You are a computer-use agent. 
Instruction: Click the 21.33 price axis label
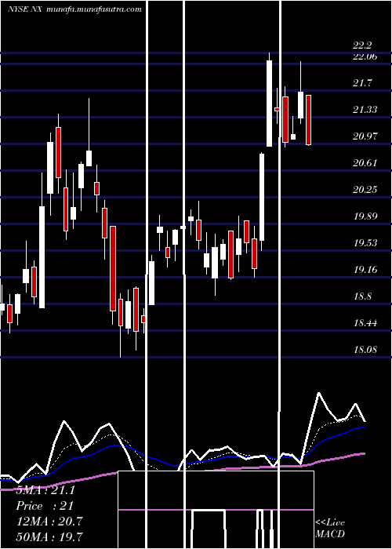(365, 110)
